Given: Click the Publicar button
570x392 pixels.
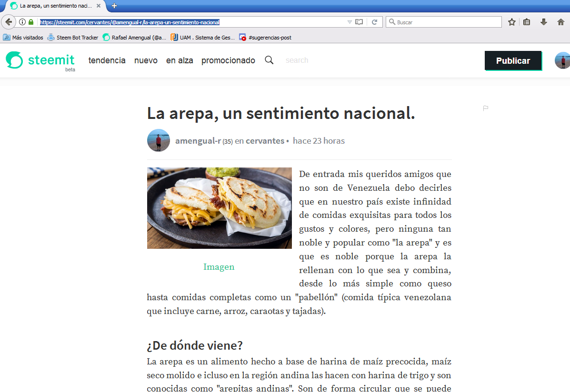Looking at the screenshot, I should (513, 61).
